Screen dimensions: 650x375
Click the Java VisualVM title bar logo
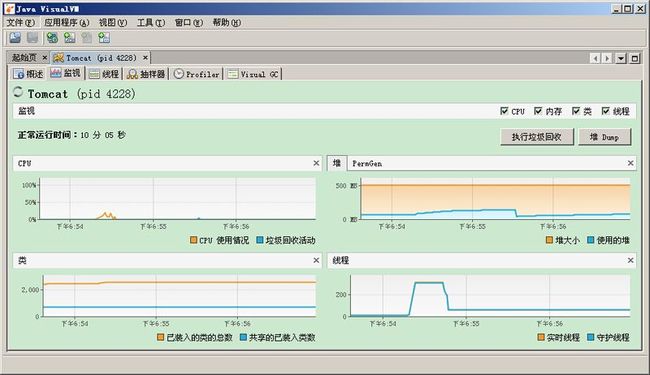9,8
